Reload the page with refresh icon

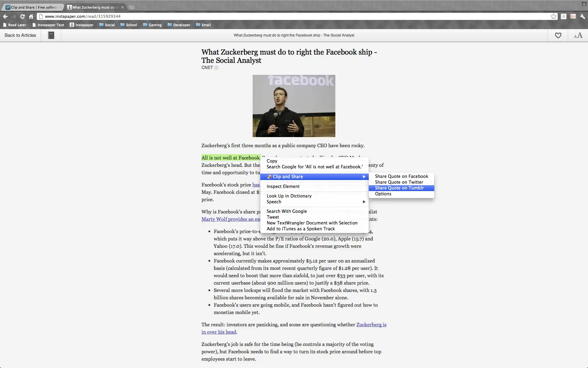[22, 17]
